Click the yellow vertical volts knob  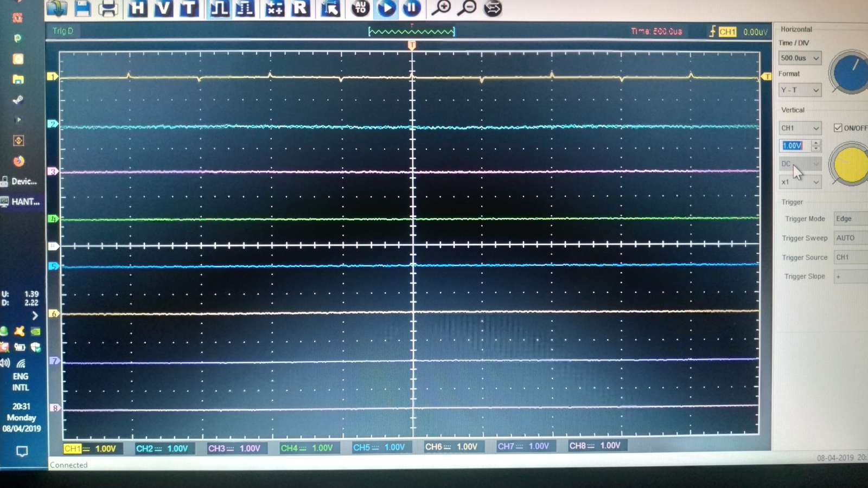pyautogui.click(x=850, y=164)
